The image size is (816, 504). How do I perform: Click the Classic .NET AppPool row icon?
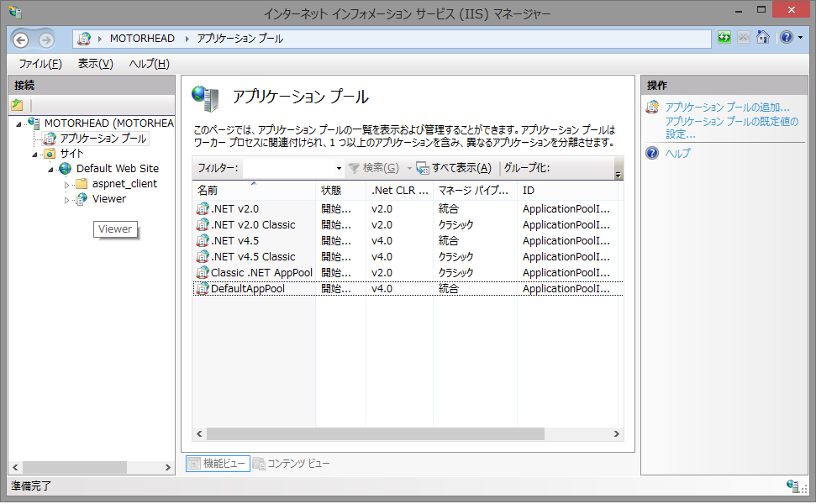tap(202, 273)
